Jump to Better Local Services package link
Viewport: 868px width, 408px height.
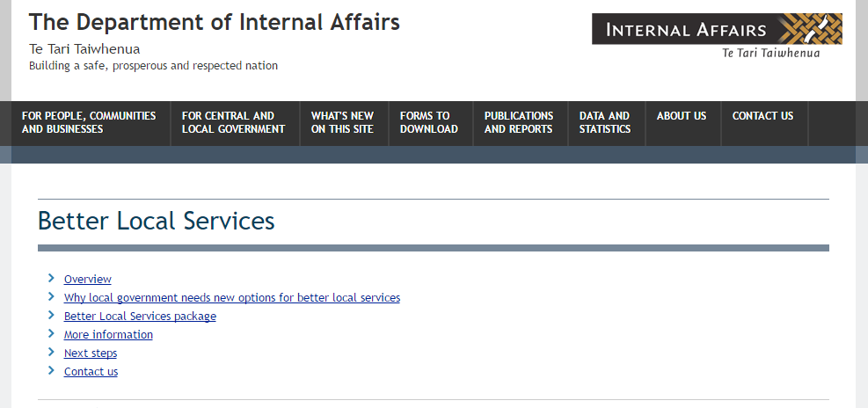(x=140, y=316)
